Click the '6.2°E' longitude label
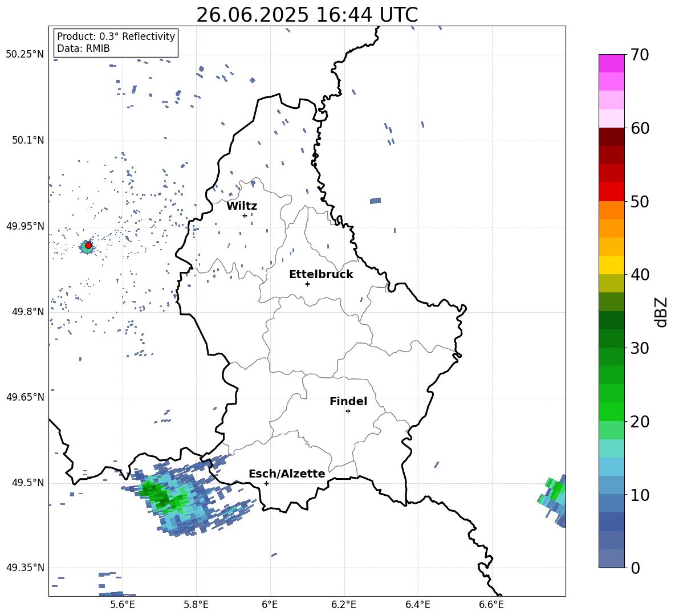Image resolution: width=675 pixels, height=616 pixels. tap(344, 605)
